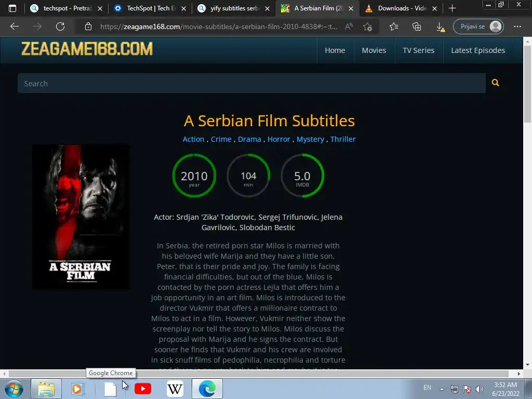532x399 pixels.
Task: Click the A Serbian Film poster
Action: coord(81,217)
